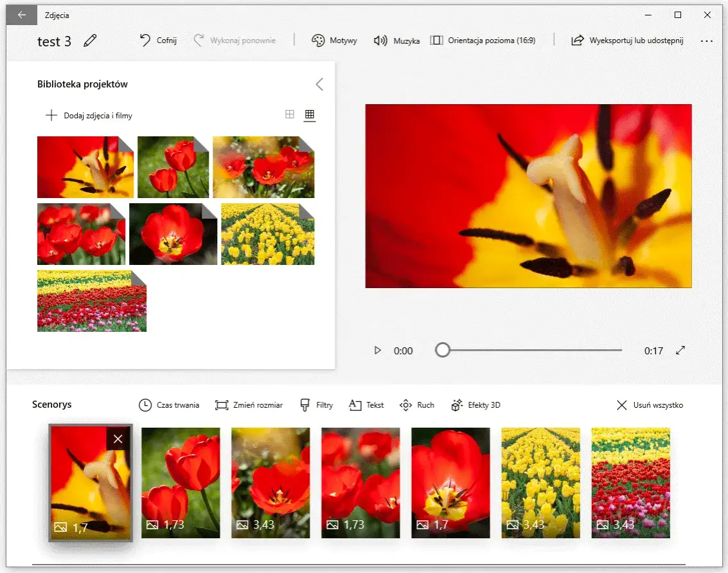Open Orientacja pozioma (16:9) aspect options
Image resolution: width=728 pixels, height=573 pixels.
483,41
